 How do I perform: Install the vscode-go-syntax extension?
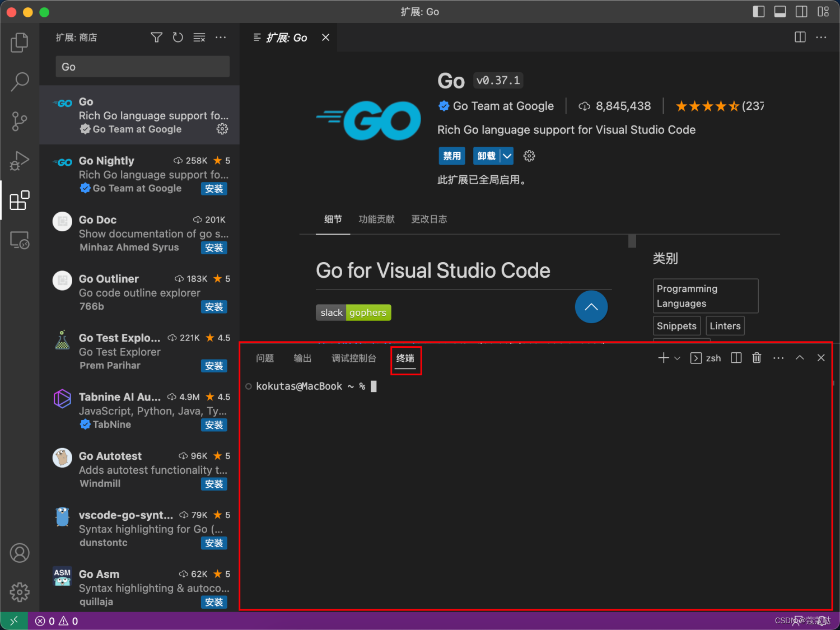(x=214, y=544)
